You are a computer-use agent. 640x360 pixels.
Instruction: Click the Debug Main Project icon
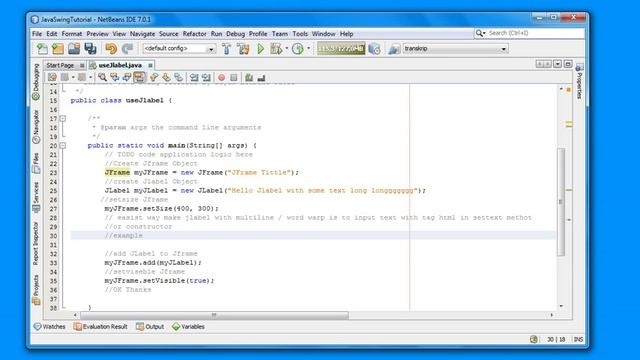(x=276, y=49)
